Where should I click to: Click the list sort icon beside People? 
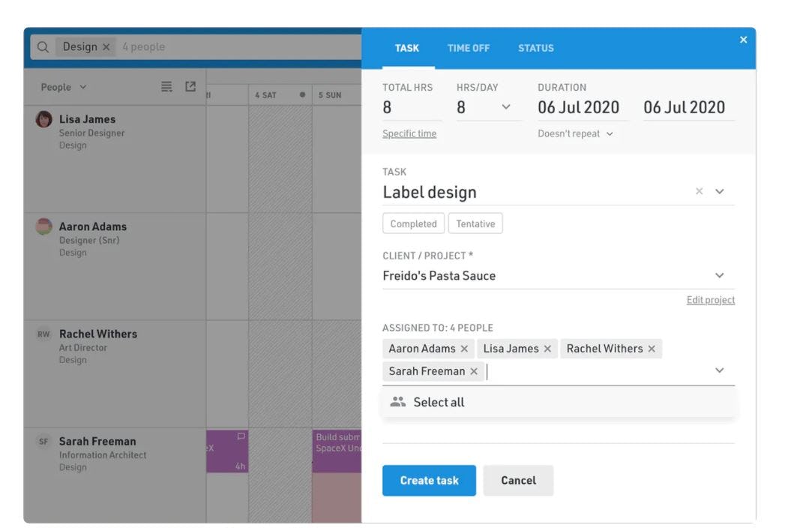pos(166,87)
